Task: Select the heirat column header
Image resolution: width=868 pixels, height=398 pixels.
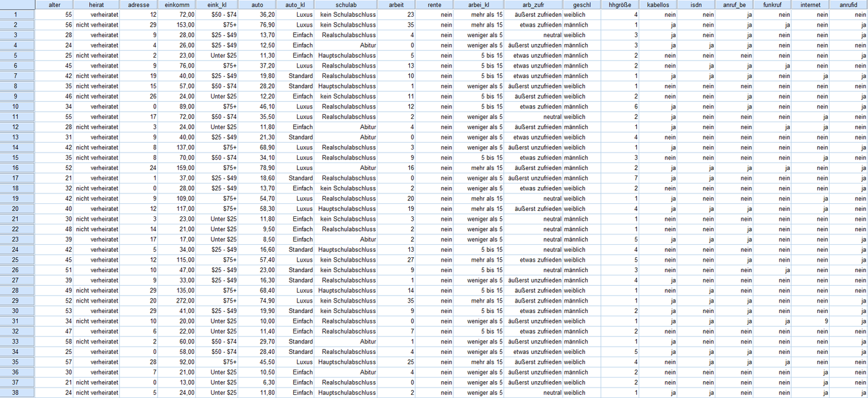Action: pos(96,4)
